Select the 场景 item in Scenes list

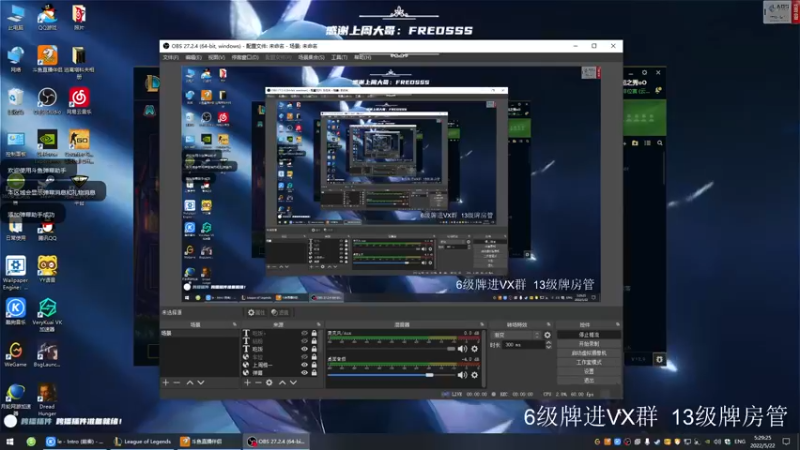(199, 333)
